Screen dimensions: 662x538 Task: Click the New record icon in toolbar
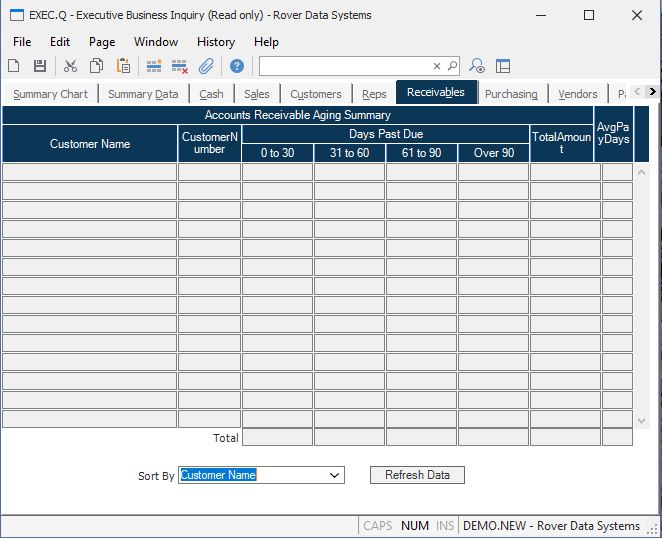pos(14,66)
